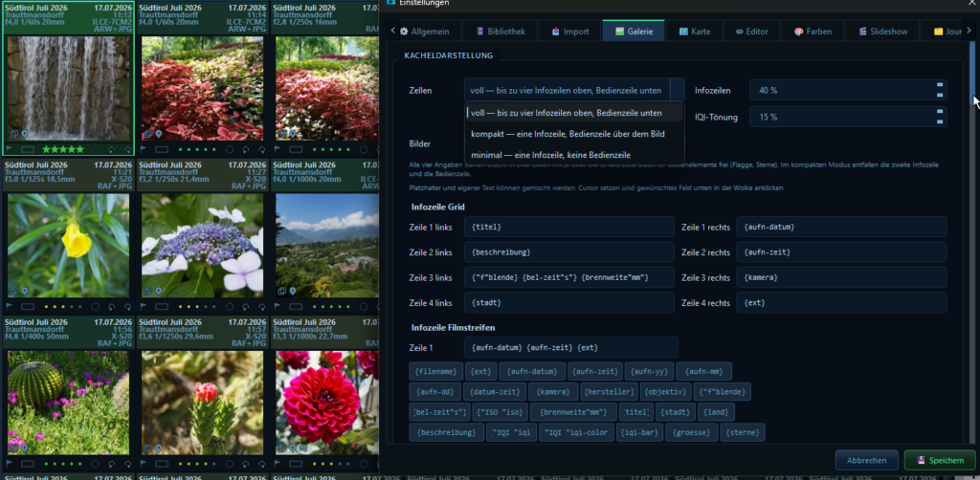Increase the IQI-Tönung percentage value
This screenshot has height=480, width=980.
pyautogui.click(x=940, y=112)
